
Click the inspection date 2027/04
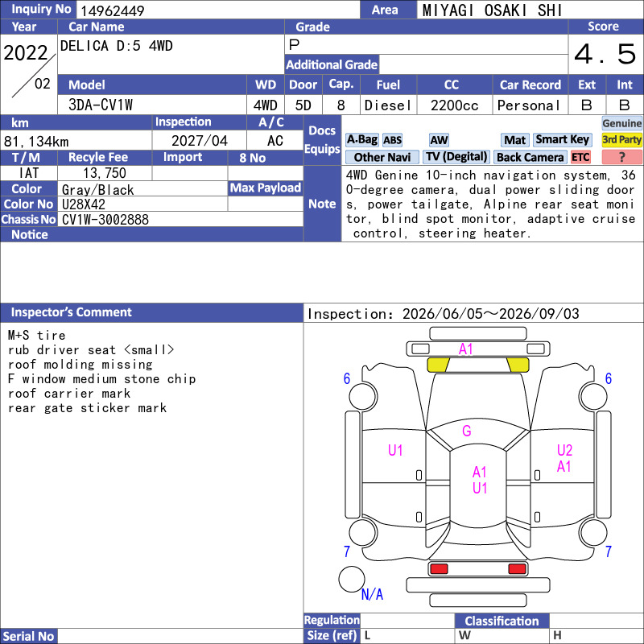click(x=199, y=141)
